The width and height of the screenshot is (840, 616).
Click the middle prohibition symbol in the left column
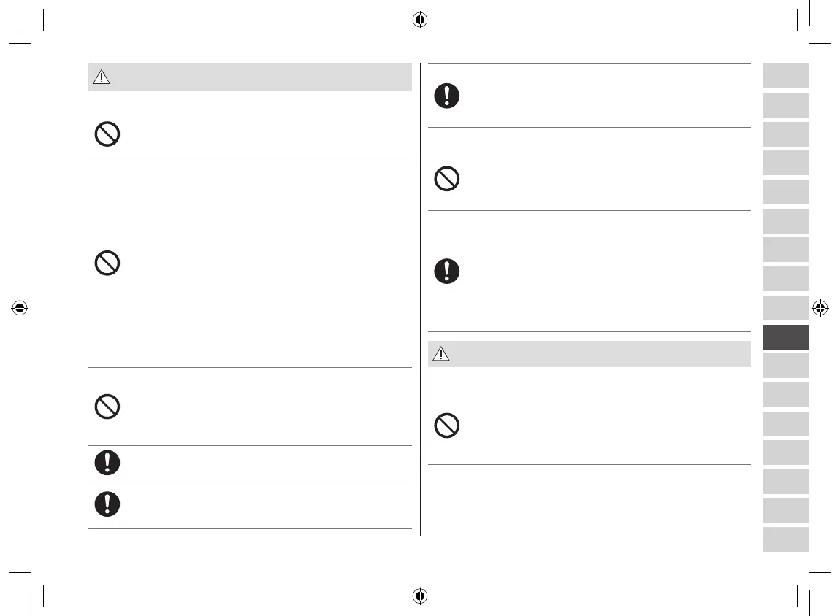click(107, 263)
